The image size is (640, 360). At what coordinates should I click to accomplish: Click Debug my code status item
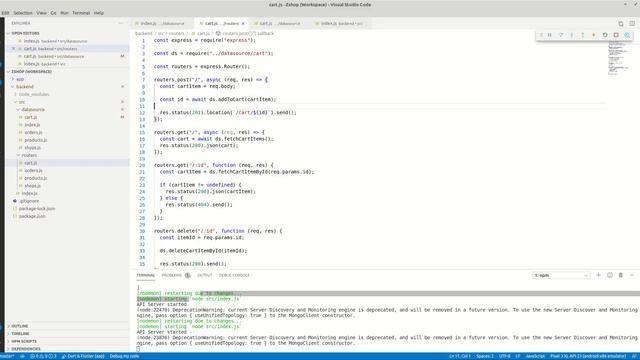click(x=124, y=356)
